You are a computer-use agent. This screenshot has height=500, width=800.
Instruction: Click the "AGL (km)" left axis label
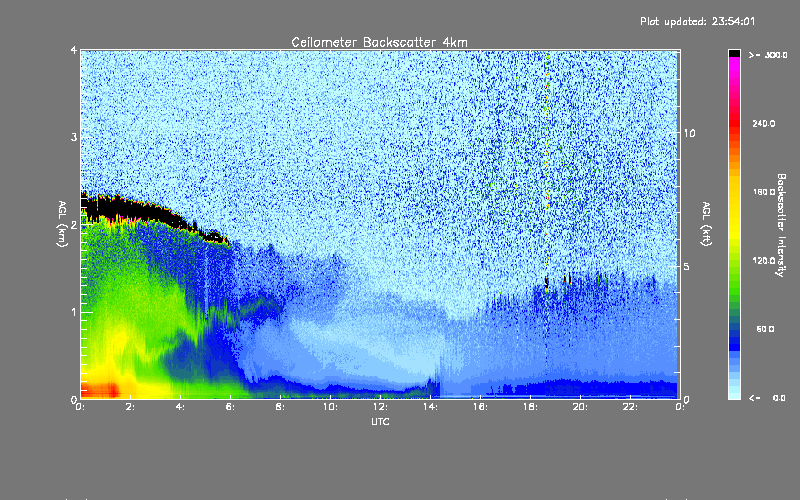62,224
